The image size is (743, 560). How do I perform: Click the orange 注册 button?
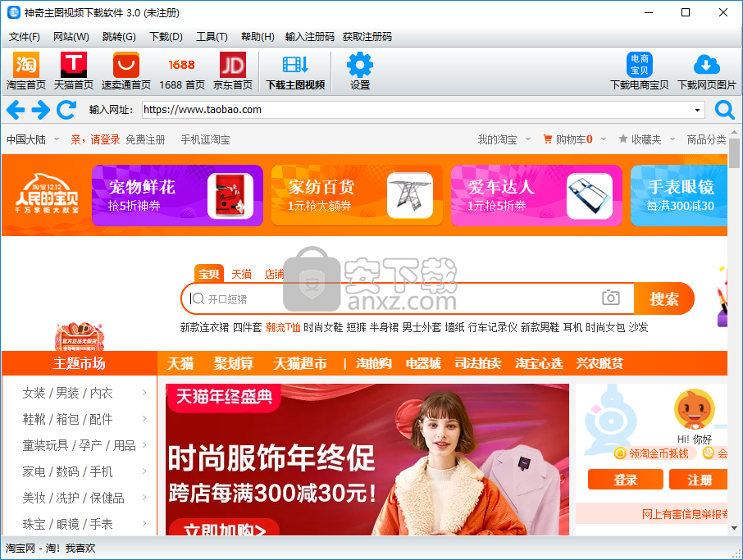(699, 480)
